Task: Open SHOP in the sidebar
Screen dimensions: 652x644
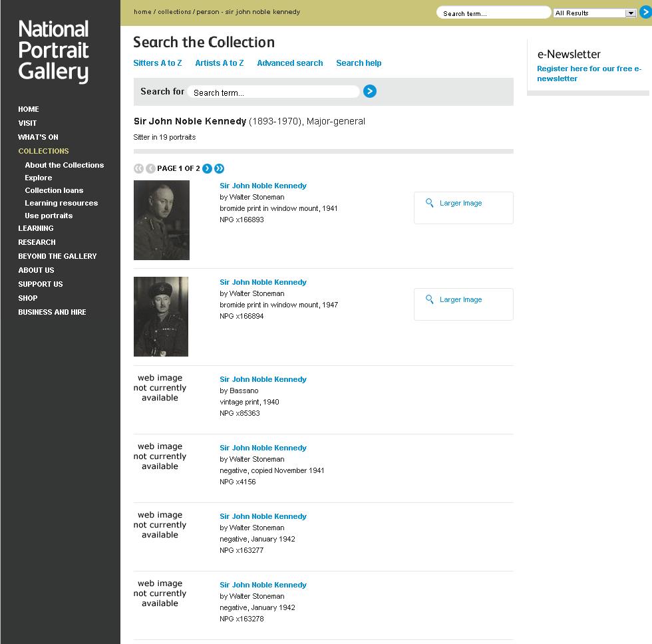Action: 27,298
